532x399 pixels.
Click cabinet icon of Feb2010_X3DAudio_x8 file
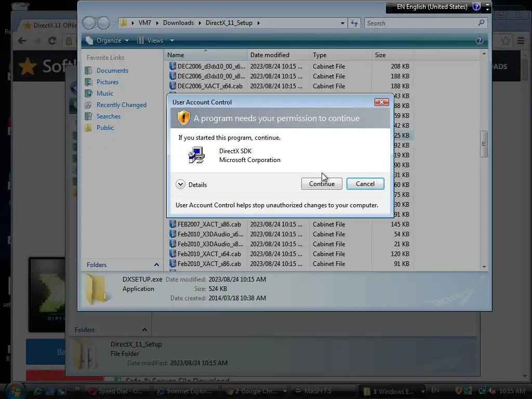click(x=172, y=244)
